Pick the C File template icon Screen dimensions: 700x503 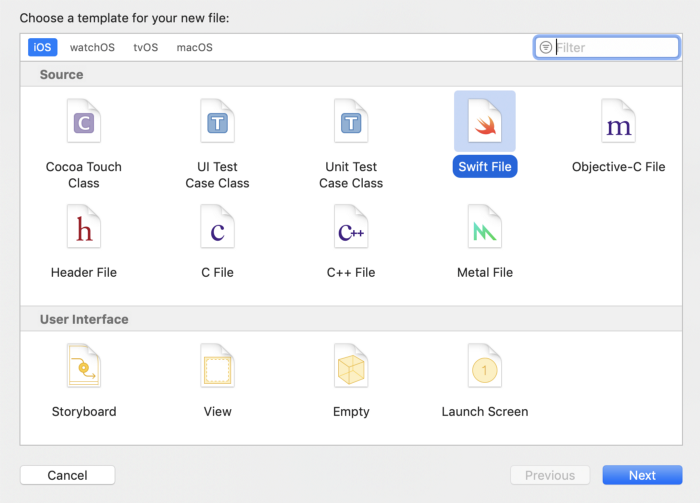click(217, 229)
